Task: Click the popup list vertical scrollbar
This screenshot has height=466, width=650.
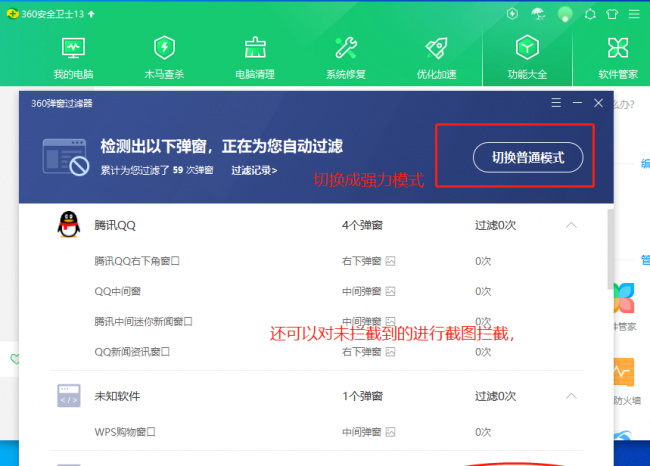Action: 610,249
